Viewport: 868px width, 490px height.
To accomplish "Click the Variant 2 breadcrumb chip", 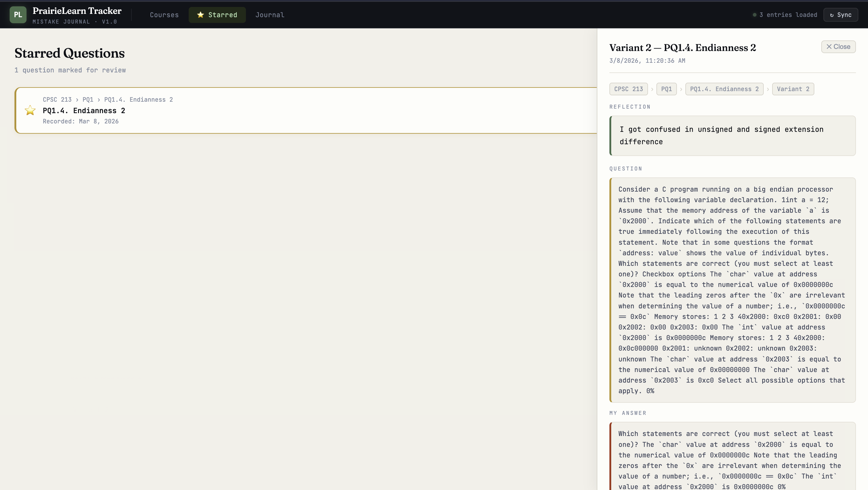I will pos(793,89).
